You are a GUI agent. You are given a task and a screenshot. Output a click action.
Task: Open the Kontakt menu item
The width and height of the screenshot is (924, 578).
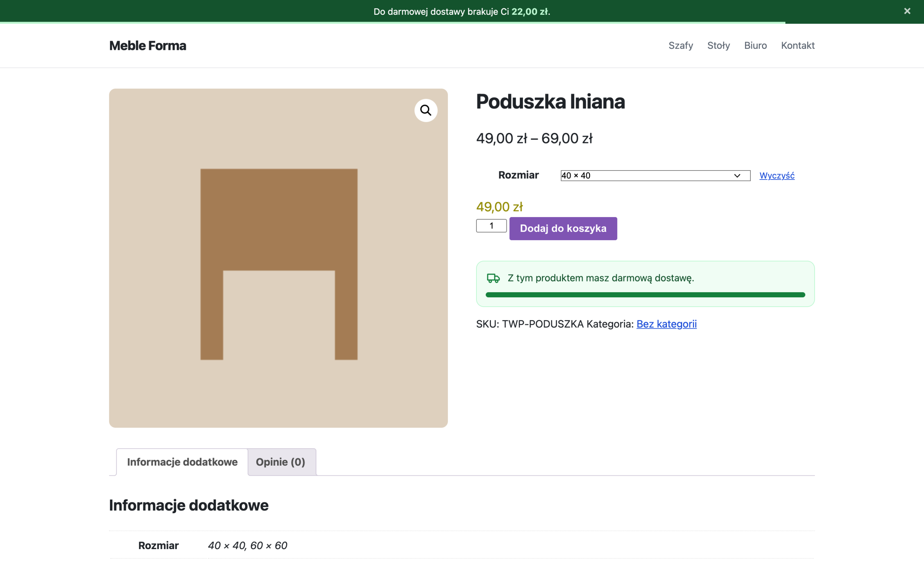[798, 46]
